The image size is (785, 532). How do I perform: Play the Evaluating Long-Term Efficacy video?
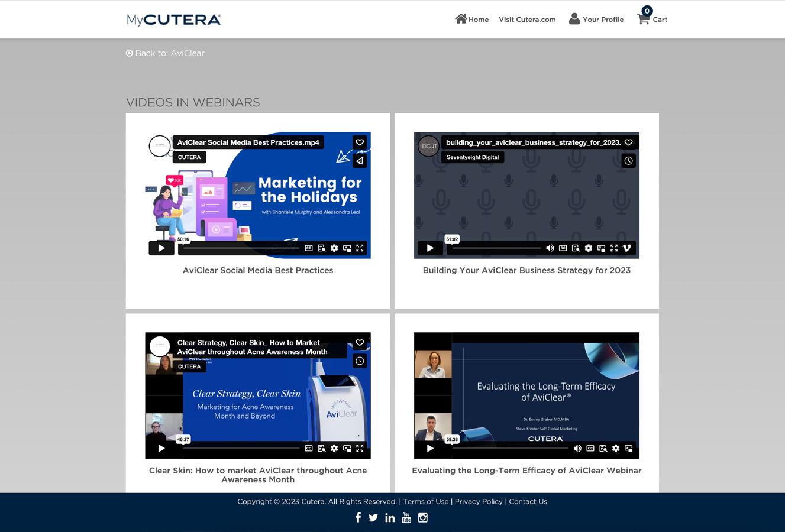(430, 449)
